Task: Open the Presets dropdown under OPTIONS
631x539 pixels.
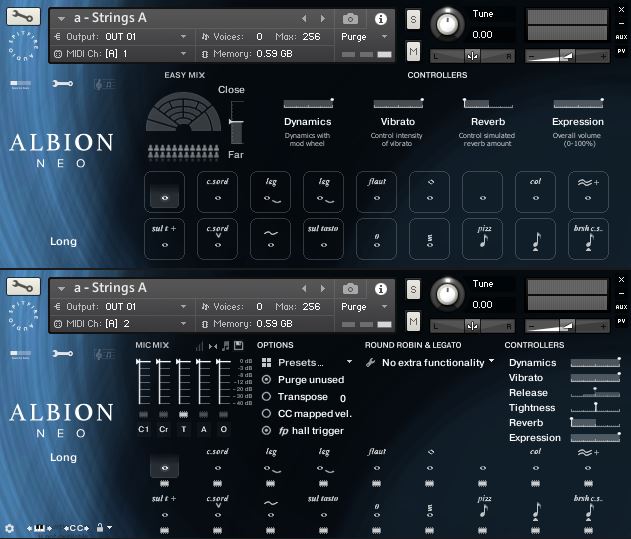Action: pyautogui.click(x=349, y=362)
